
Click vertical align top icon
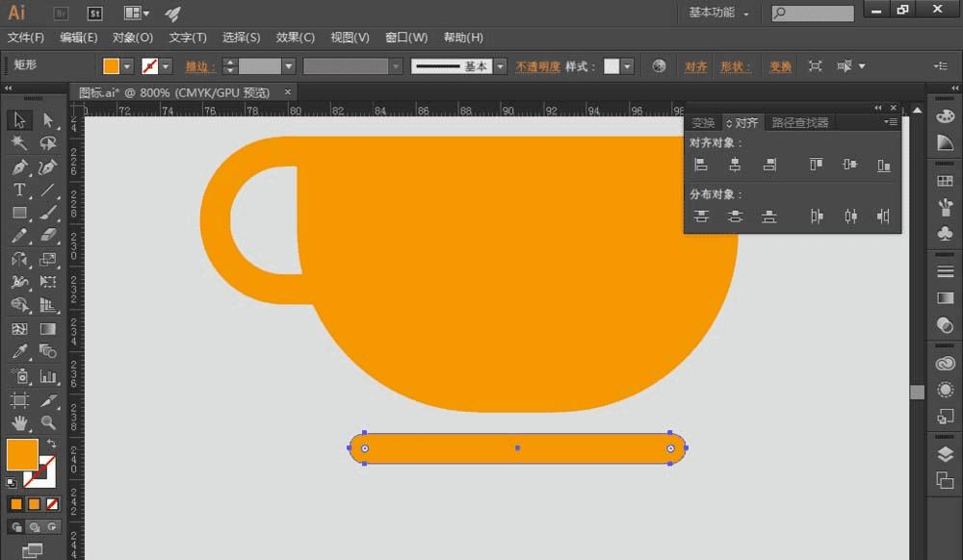pos(817,165)
